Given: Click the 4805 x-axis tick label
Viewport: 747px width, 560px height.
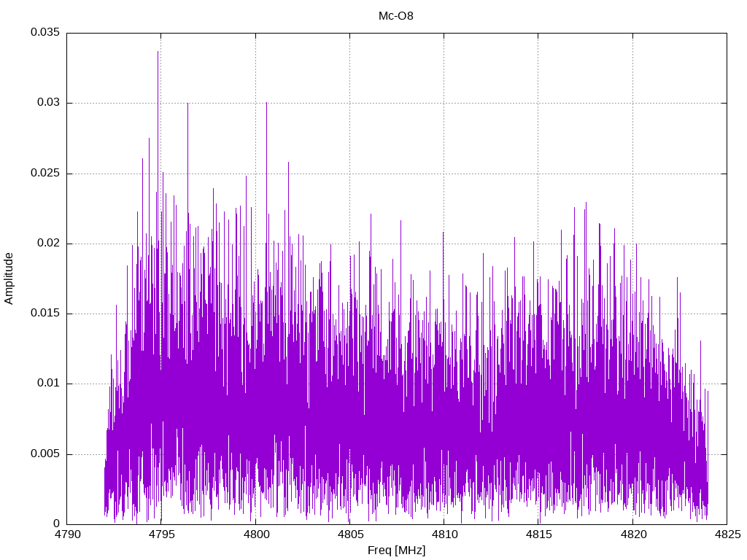Looking at the screenshot, I should (350, 534).
